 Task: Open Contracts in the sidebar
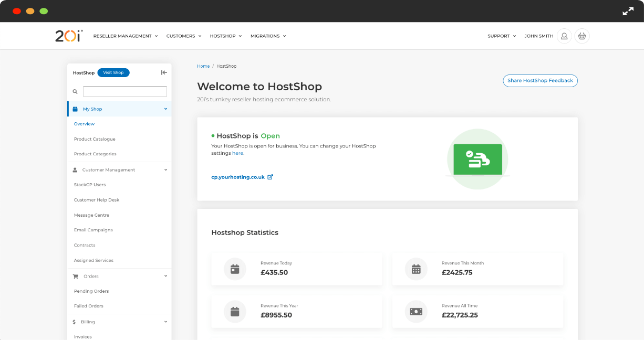85,245
